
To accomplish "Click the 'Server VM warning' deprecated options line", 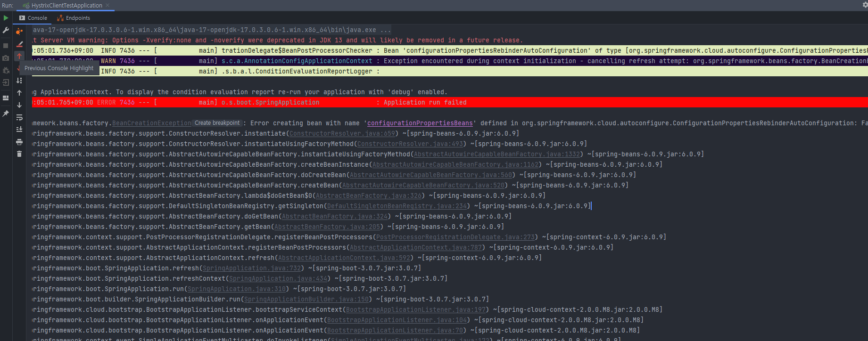I will point(277,41).
